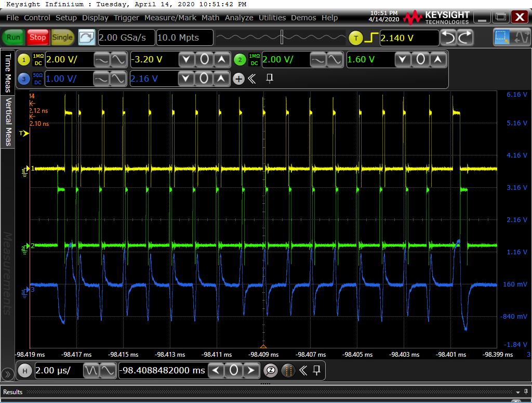Expand the Results panel dropdown arrow
532x403 pixels.
[518, 392]
